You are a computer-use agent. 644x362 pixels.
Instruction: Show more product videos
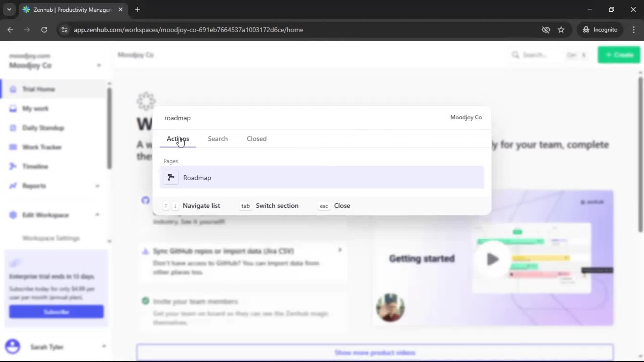pyautogui.click(x=375, y=353)
